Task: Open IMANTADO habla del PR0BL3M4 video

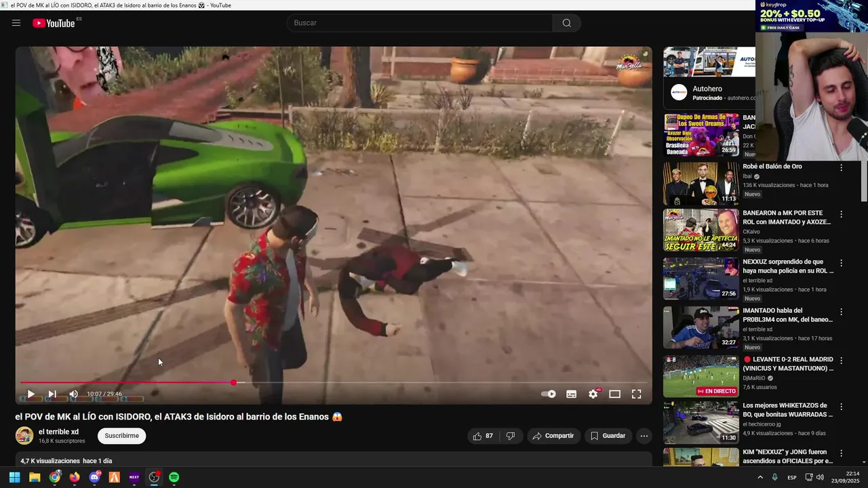Action: point(787,314)
